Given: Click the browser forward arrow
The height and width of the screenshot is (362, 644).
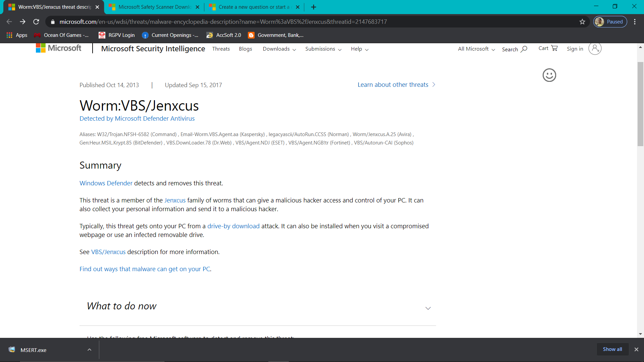Looking at the screenshot, I should [x=22, y=22].
